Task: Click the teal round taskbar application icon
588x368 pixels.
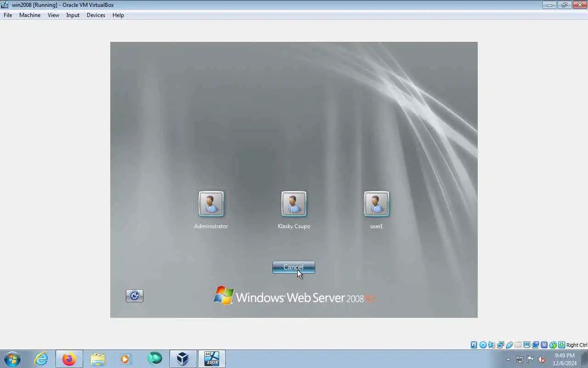Action: click(x=155, y=358)
